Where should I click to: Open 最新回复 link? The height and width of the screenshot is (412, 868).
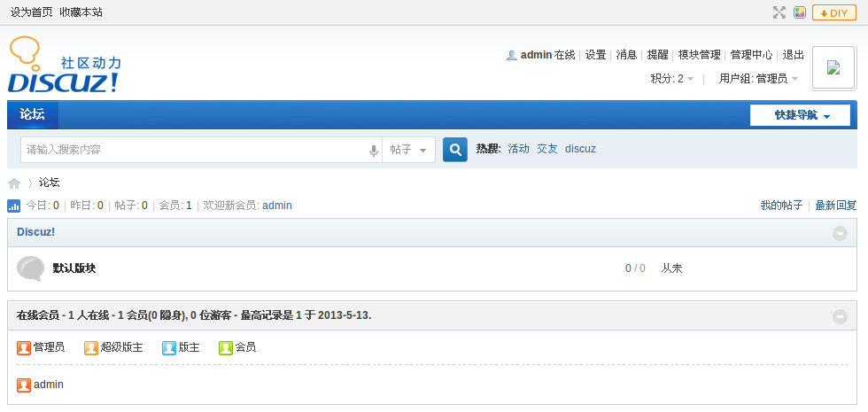pos(836,206)
